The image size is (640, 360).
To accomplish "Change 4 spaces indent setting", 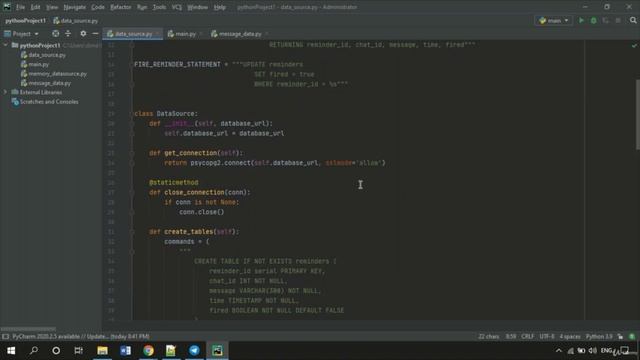I will click(570, 337).
